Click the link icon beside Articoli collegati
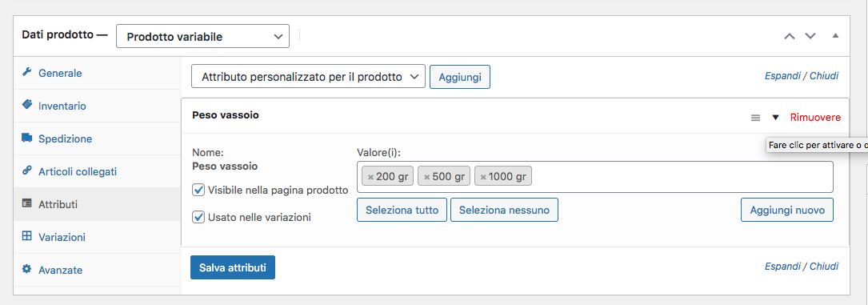Image resolution: width=868 pixels, height=305 pixels. [x=26, y=171]
